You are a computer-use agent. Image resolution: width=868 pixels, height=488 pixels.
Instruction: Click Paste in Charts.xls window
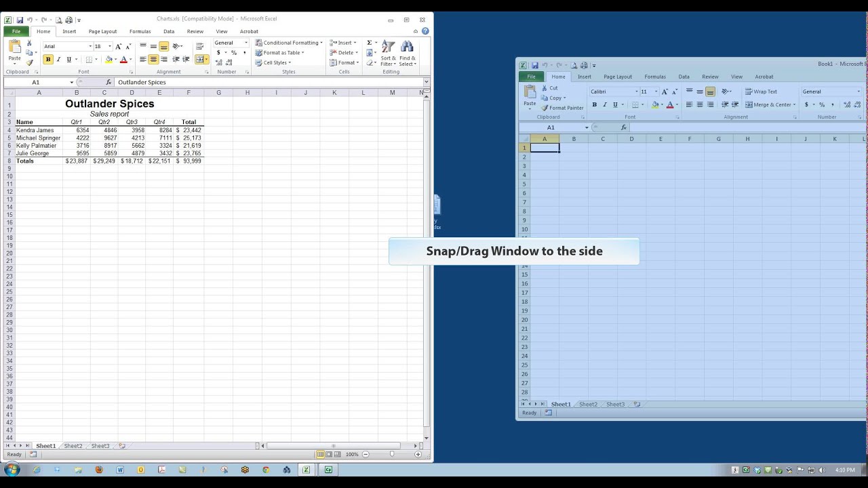tap(14, 52)
